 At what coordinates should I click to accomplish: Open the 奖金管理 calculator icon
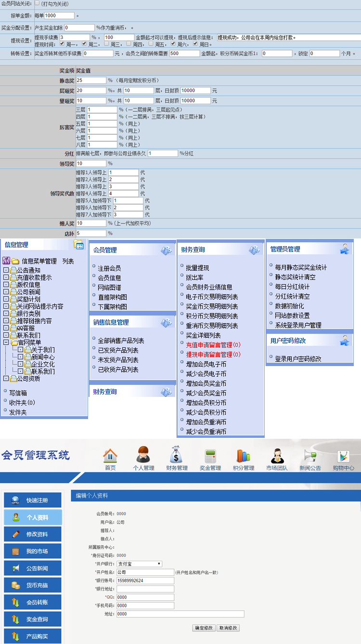[x=210, y=456]
